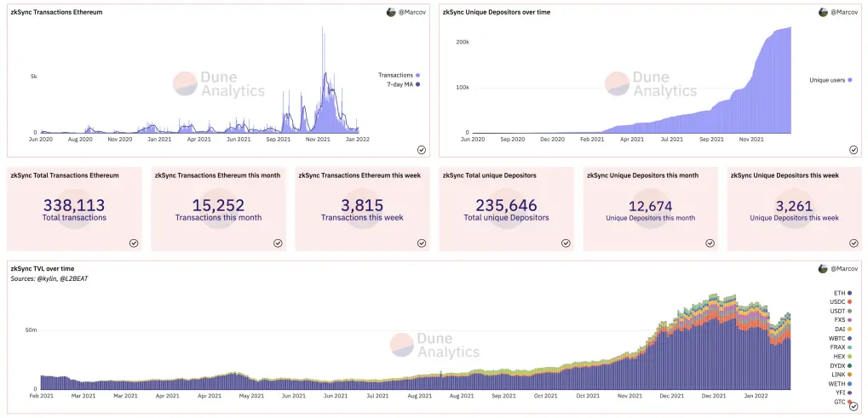Image resolution: width=868 pixels, height=418 pixels.
Task: Open @Marcov profile link on TVL chart
Action: pos(844,269)
